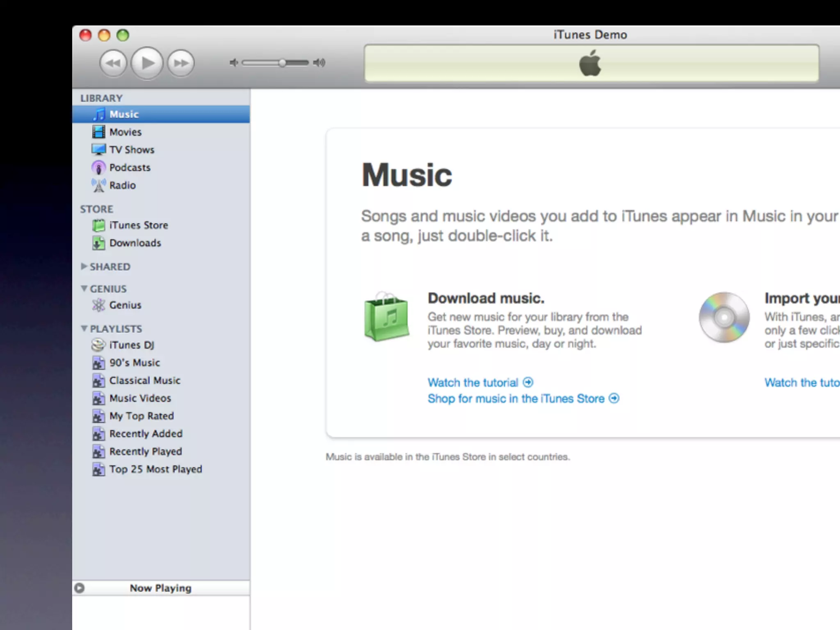Click the Rewind previous-track button
Screen dimensions: 840x630
click(x=113, y=63)
